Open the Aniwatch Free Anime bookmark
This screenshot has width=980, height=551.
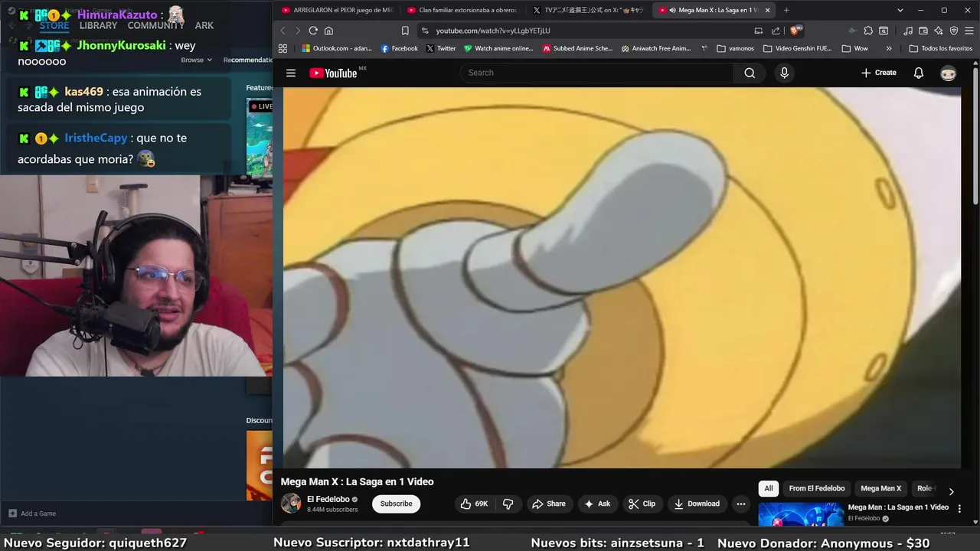click(656, 48)
